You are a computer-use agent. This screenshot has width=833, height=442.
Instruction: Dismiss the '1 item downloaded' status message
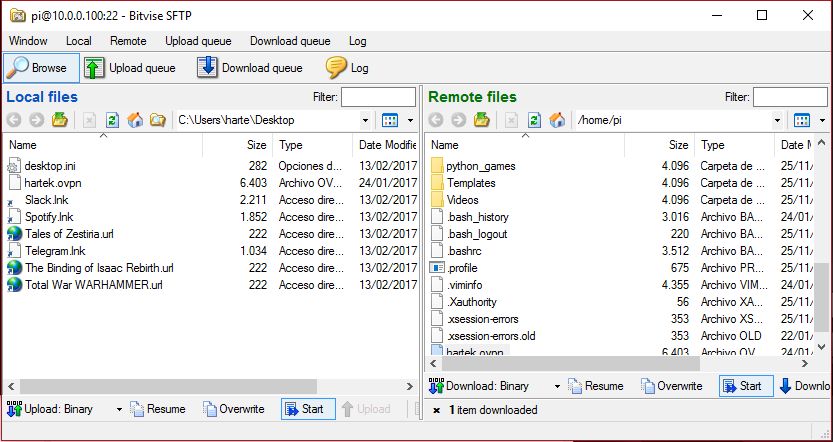point(436,410)
